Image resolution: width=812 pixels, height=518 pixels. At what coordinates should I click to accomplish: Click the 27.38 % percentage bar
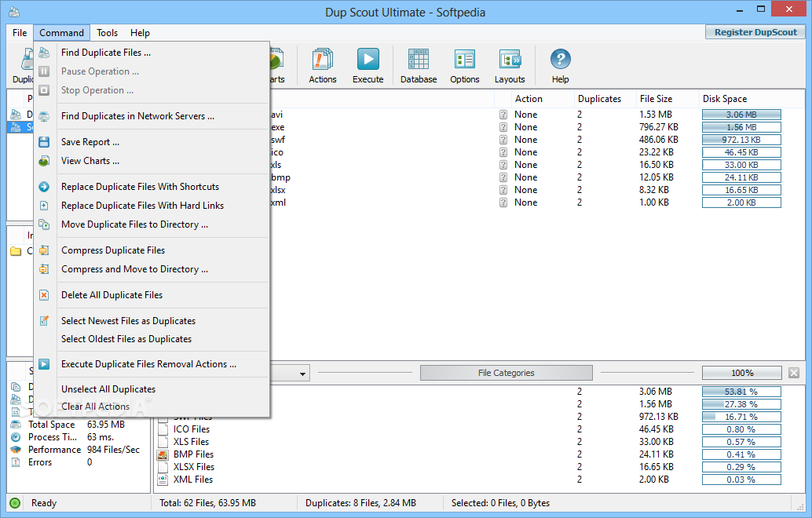[741, 404]
